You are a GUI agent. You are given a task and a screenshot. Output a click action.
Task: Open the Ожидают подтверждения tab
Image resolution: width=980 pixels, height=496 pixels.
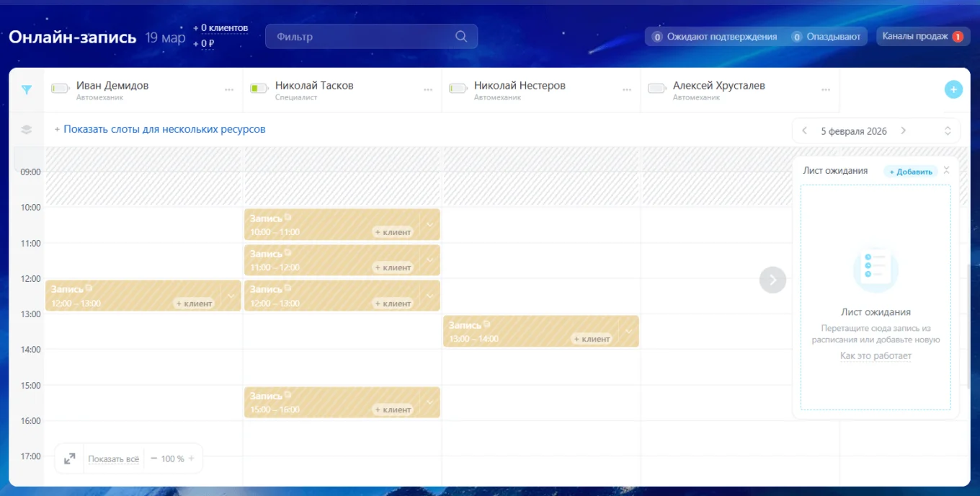point(714,37)
